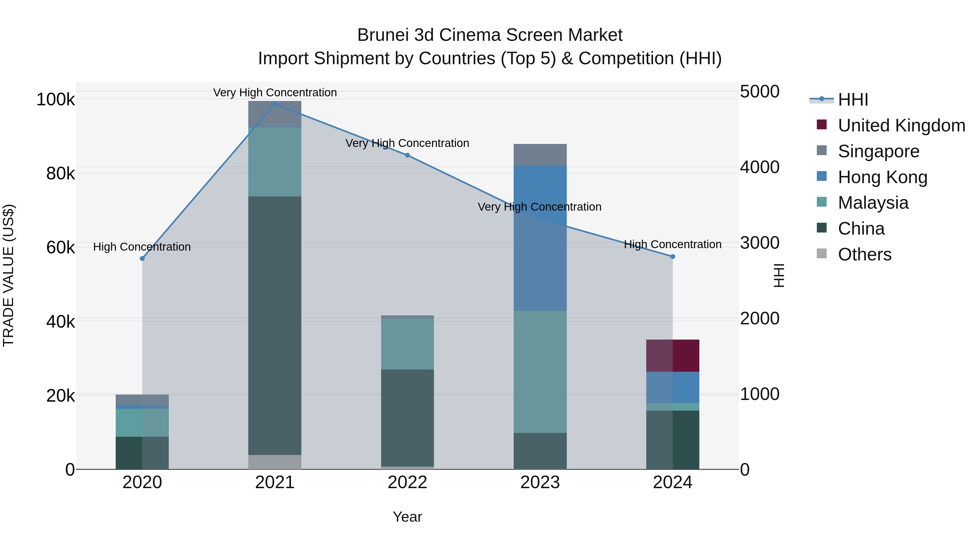Screen dimensions: 980x551
Task: Click the Hong Kong segment of 2023 bar
Action: point(540,238)
